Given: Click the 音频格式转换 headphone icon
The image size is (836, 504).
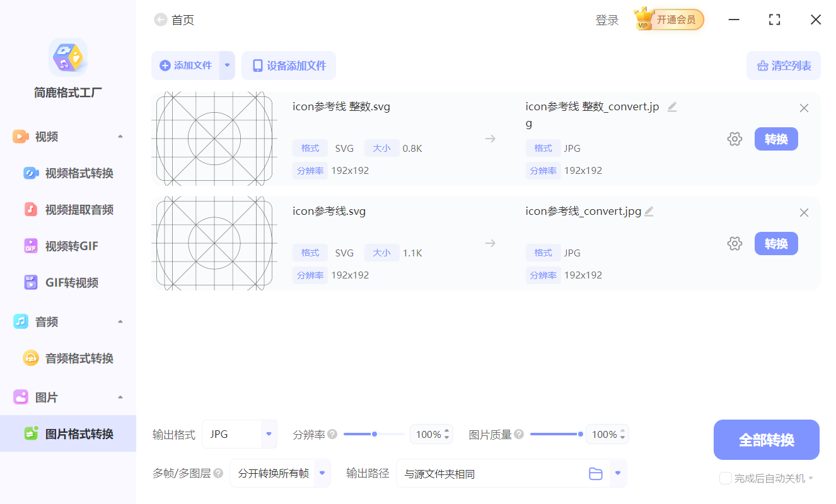Looking at the screenshot, I should 31,358.
